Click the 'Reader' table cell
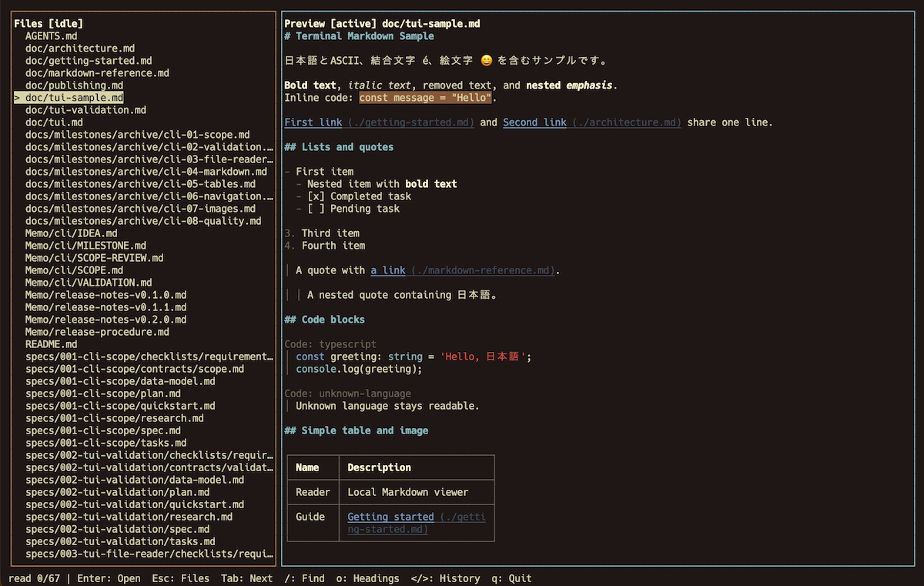 (x=313, y=492)
